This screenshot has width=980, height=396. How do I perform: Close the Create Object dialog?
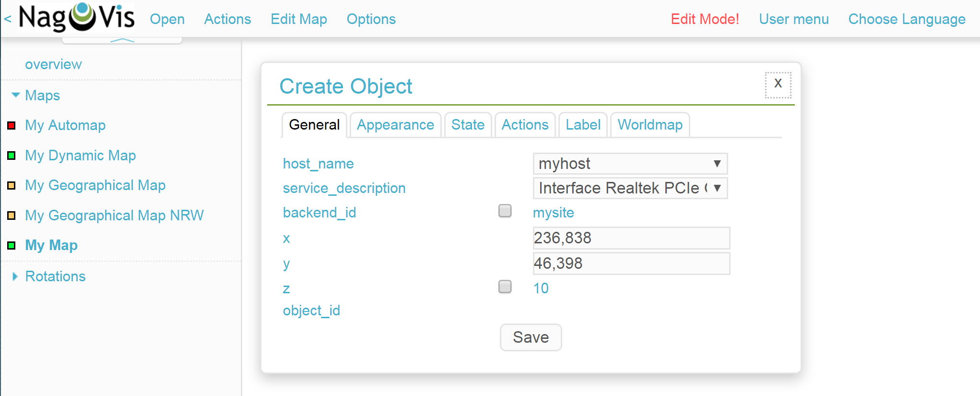tap(778, 84)
